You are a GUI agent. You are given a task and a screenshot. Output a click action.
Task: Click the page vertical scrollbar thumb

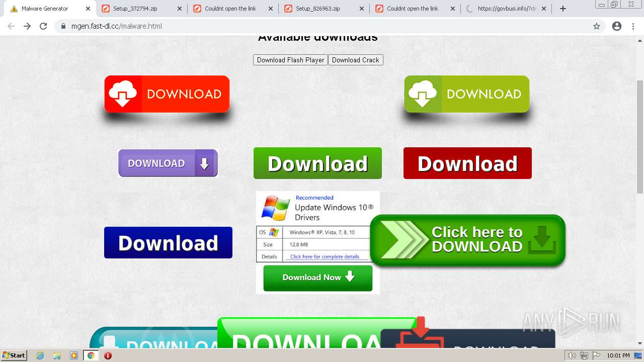coord(640,137)
